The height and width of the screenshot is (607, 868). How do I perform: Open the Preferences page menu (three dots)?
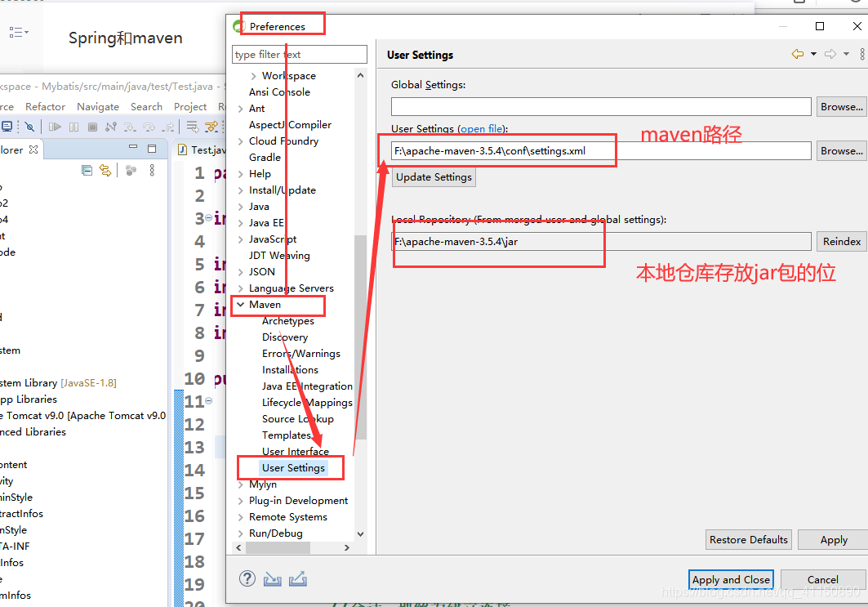[x=862, y=54]
